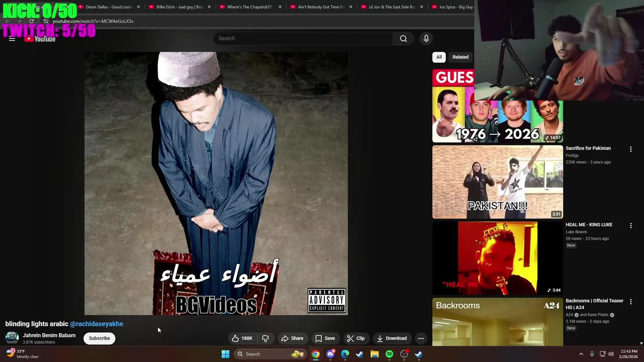Expand the system tray hidden icons chevron

pyautogui.click(x=581, y=354)
